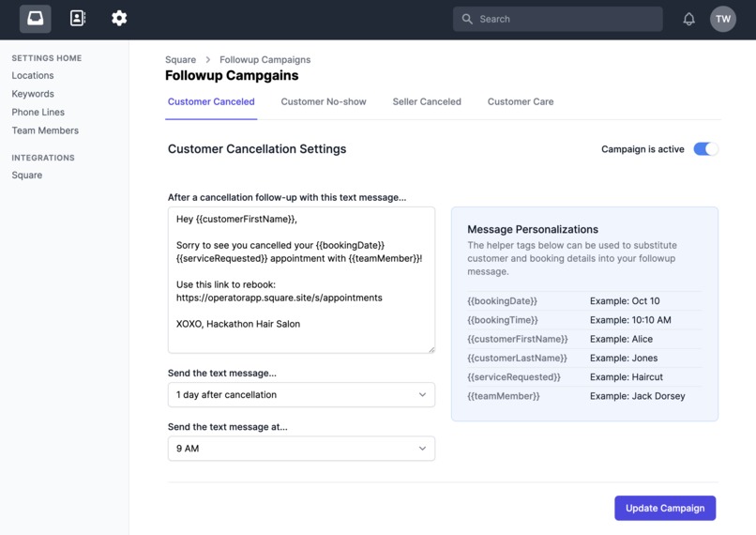Go to Keywords in the sidebar
Viewport: 756px width, 535px height.
click(33, 94)
